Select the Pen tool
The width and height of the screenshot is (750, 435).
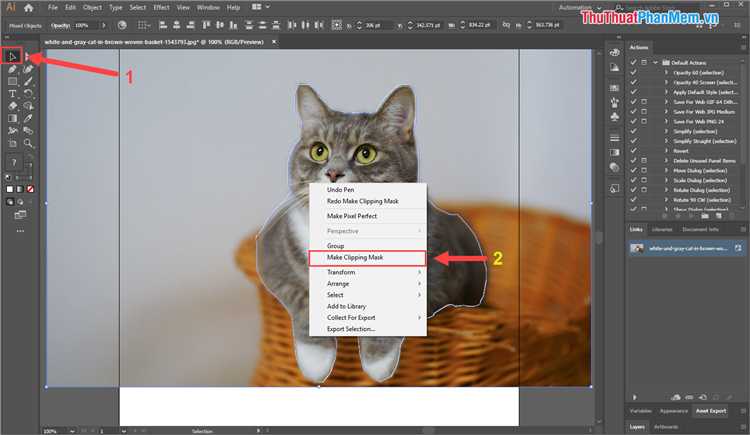13,69
